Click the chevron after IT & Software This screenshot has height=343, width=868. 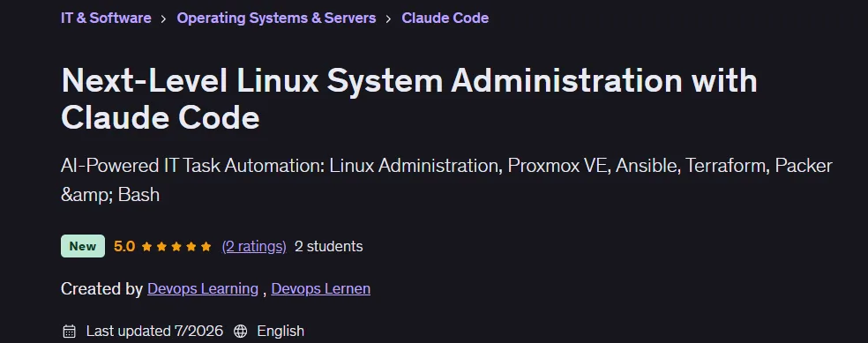(163, 19)
